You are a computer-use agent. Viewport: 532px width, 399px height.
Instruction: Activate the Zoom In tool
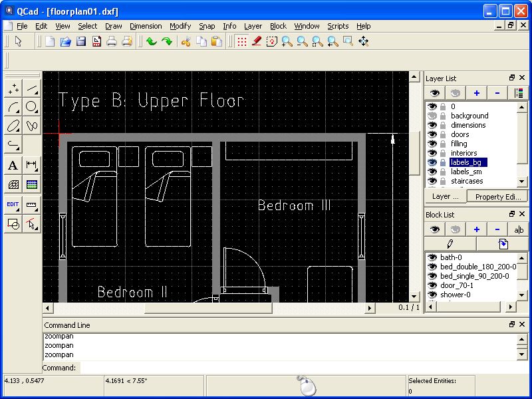click(285, 41)
